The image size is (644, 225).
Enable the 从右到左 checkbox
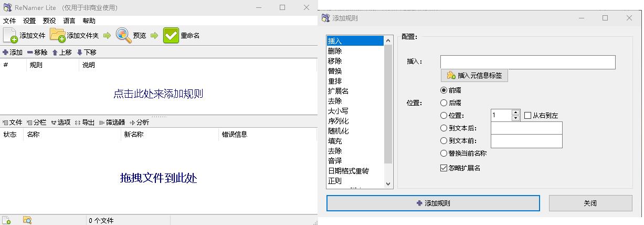(x=528, y=116)
